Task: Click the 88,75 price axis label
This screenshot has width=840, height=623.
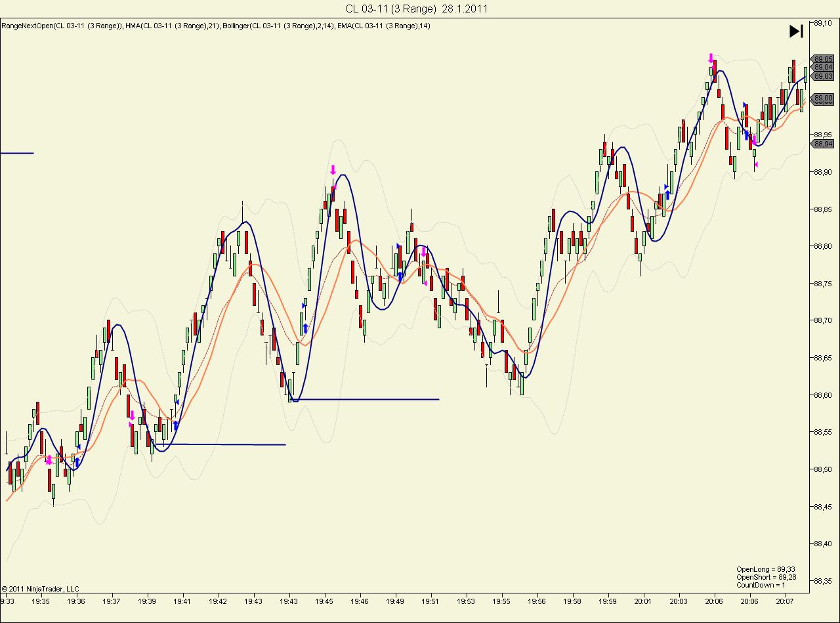Action: click(x=823, y=284)
